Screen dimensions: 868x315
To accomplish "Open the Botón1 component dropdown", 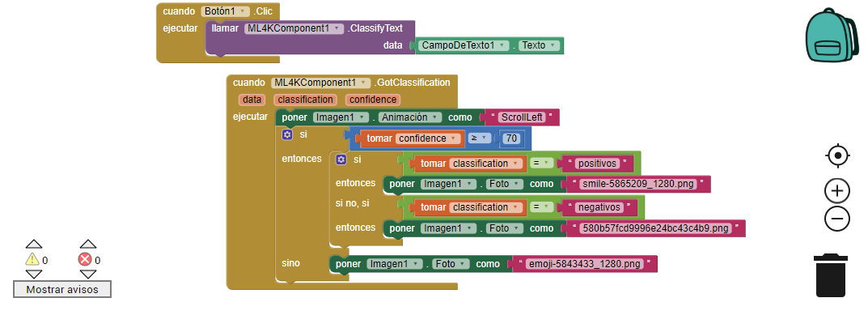I will (226, 11).
